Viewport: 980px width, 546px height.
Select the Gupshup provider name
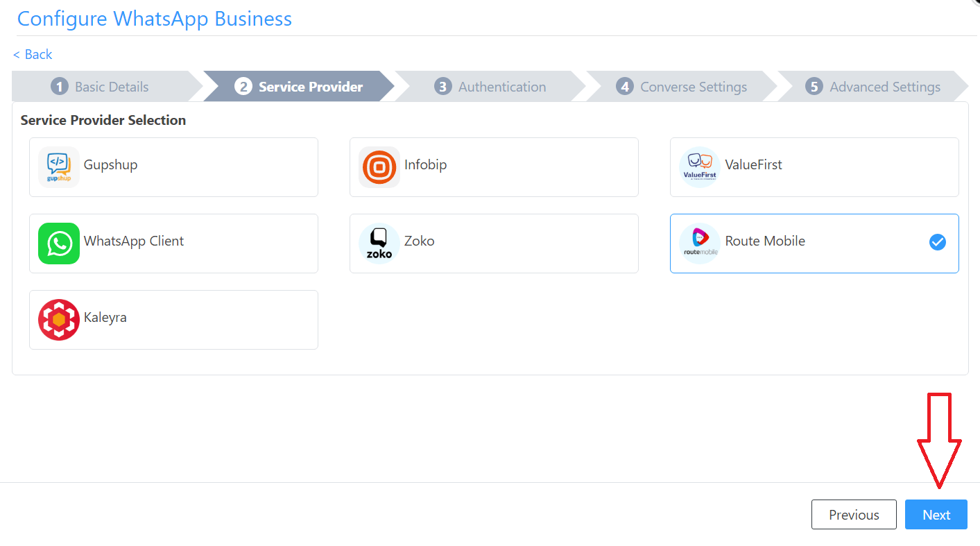coord(111,165)
